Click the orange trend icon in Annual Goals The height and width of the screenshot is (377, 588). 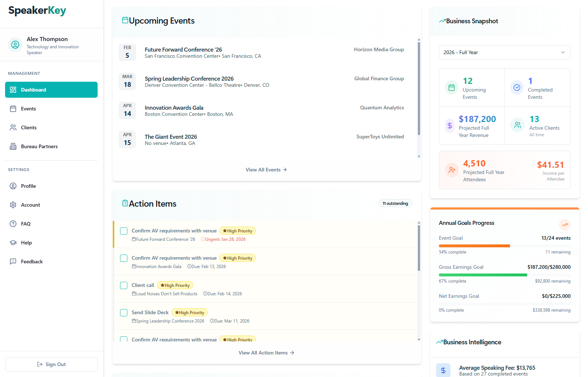(x=565, y=225)
